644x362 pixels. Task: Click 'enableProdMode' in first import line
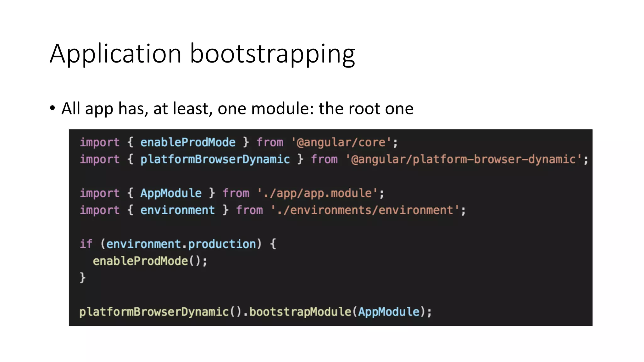click(x=188, y=142)
